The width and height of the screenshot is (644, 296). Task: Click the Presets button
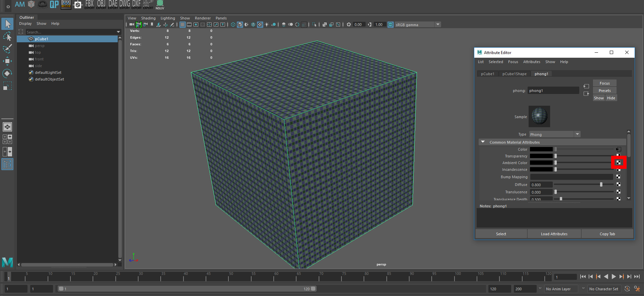(x=604, y=91)
